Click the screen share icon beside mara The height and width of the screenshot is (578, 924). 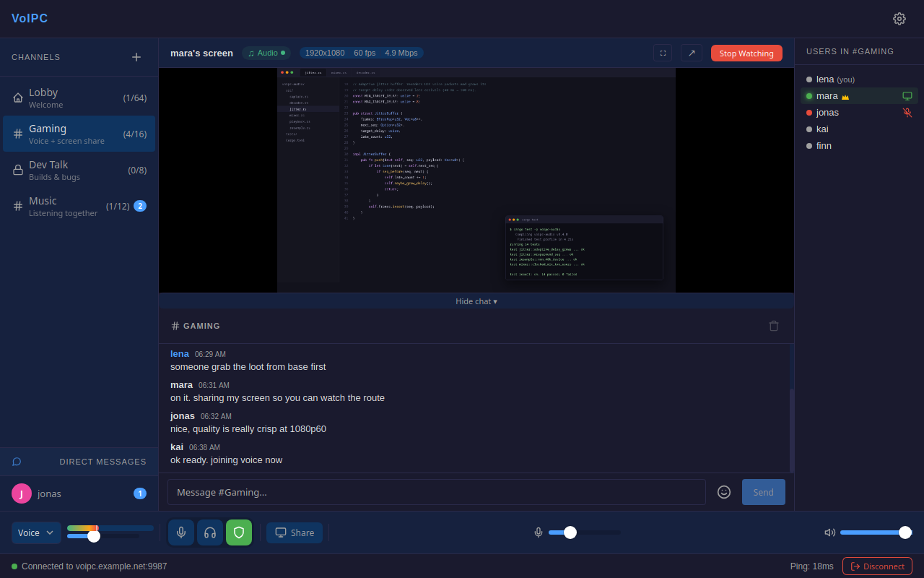(907, 96)
